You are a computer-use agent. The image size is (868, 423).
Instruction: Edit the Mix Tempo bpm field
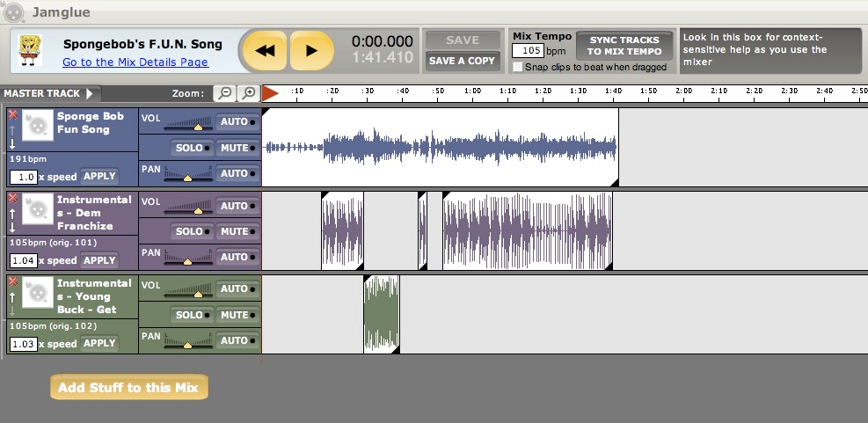click(x=528, y=50)
